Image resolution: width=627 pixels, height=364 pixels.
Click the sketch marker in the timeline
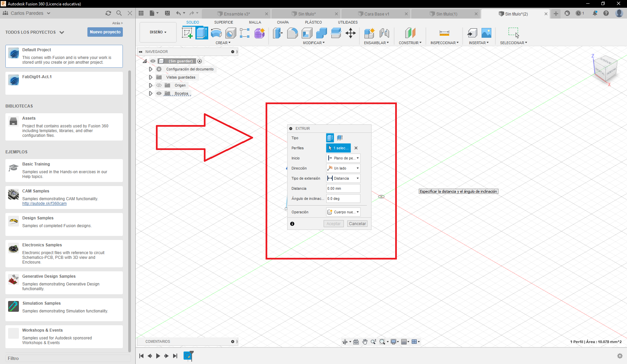(x=188, y=356)
